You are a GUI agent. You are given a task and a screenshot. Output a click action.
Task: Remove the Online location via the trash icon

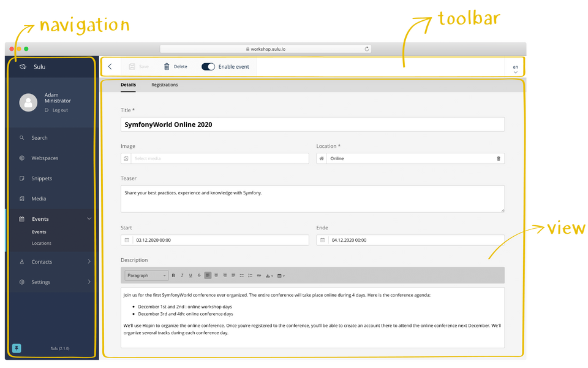(498, 158)
